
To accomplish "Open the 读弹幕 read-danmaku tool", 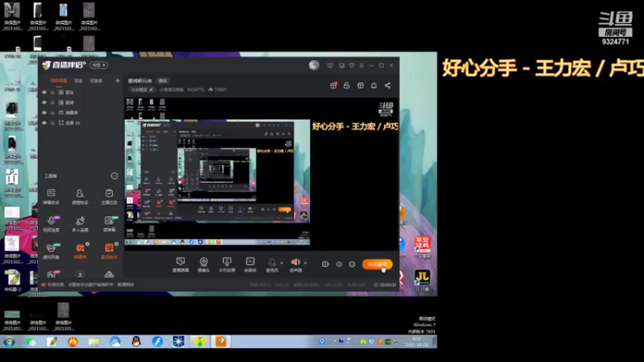I will pos(109,224).
